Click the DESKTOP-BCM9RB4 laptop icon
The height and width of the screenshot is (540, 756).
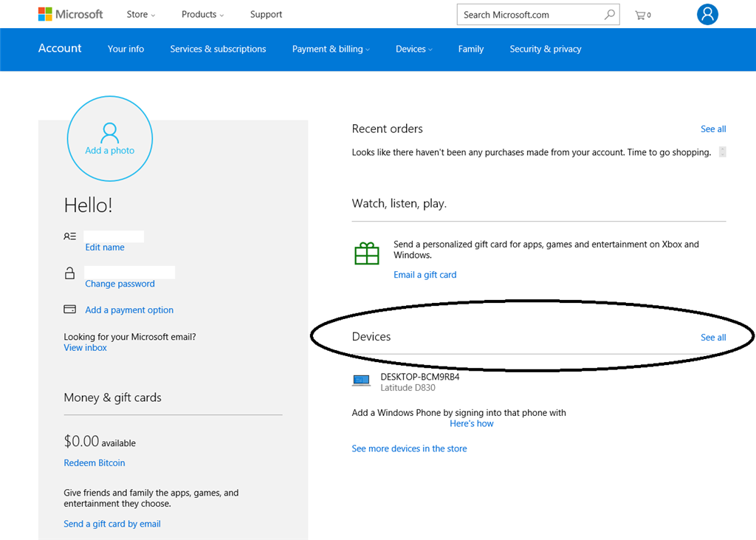pyautogui.click(x=361, y=380)
